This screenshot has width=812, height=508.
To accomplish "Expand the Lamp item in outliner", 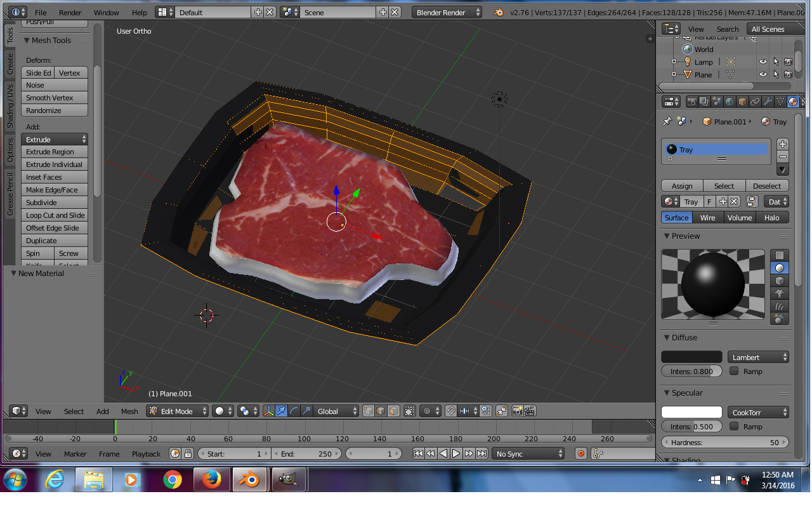I will 674,62.
